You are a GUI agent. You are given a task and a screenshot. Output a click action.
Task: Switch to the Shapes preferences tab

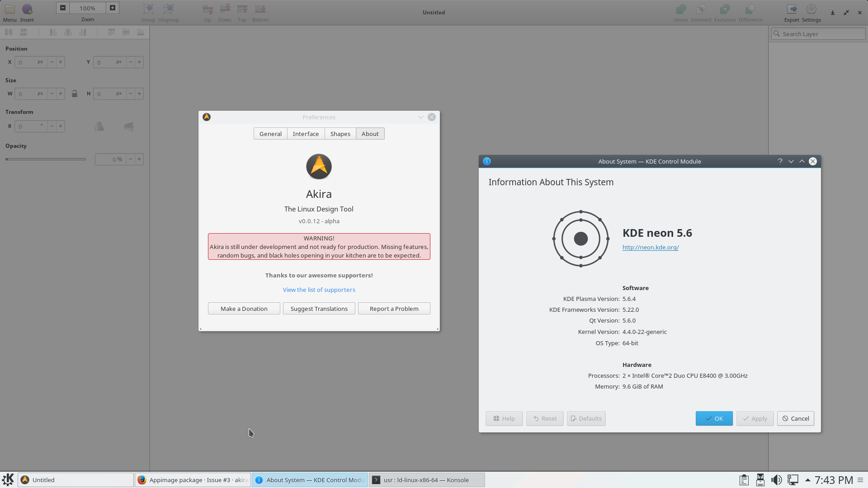pos(340,134)
